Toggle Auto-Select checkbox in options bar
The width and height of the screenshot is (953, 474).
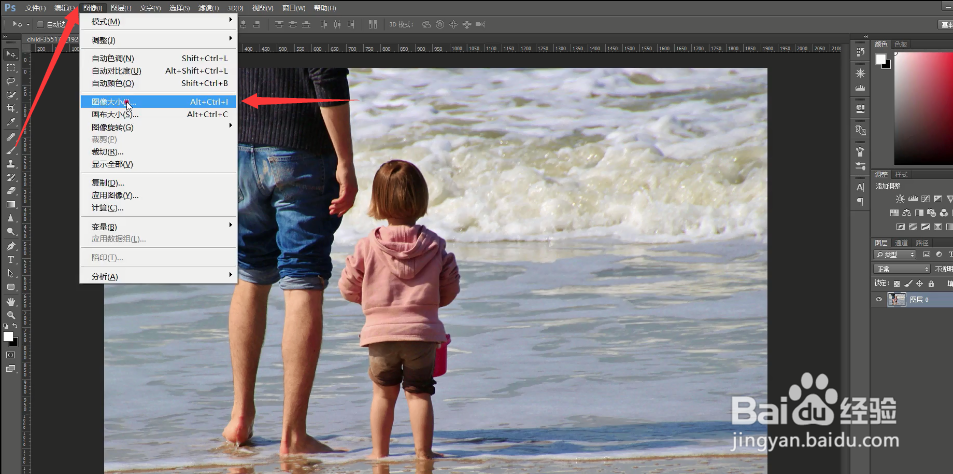click(40, 24)
